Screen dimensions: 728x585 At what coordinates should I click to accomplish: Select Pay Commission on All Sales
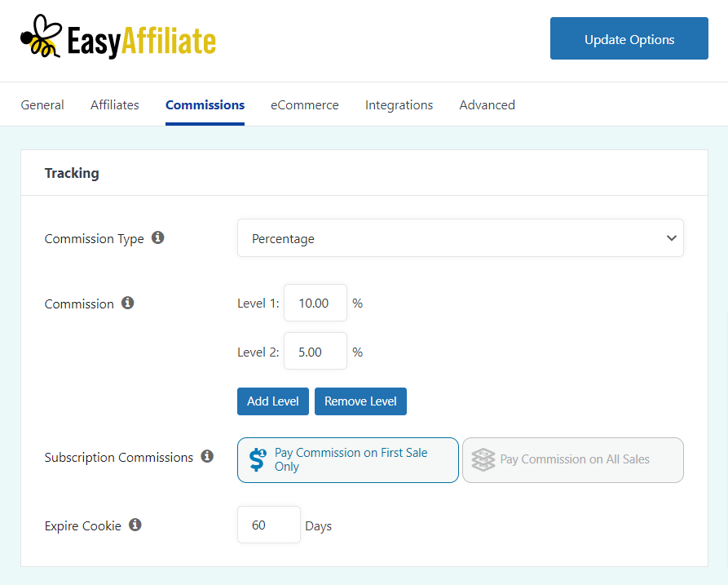point(573,460)
